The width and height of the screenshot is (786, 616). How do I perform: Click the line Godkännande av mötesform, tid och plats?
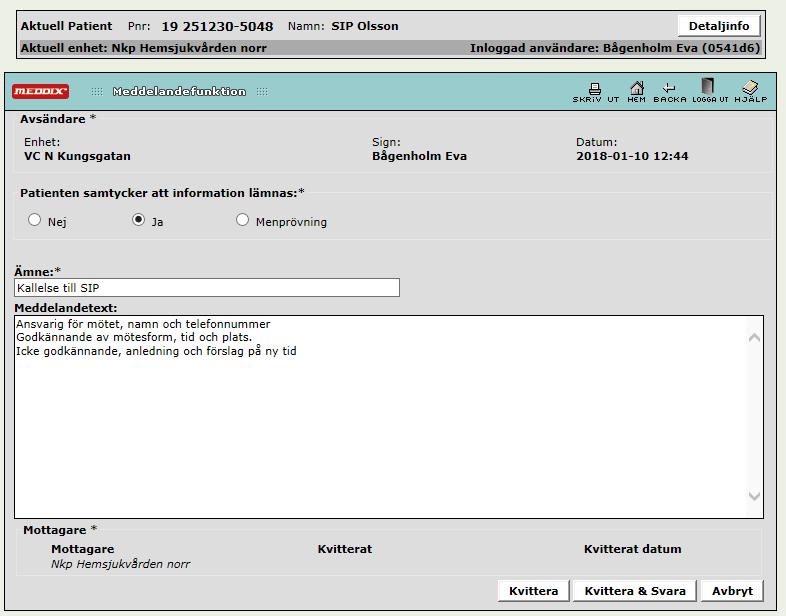click(134, 337)
